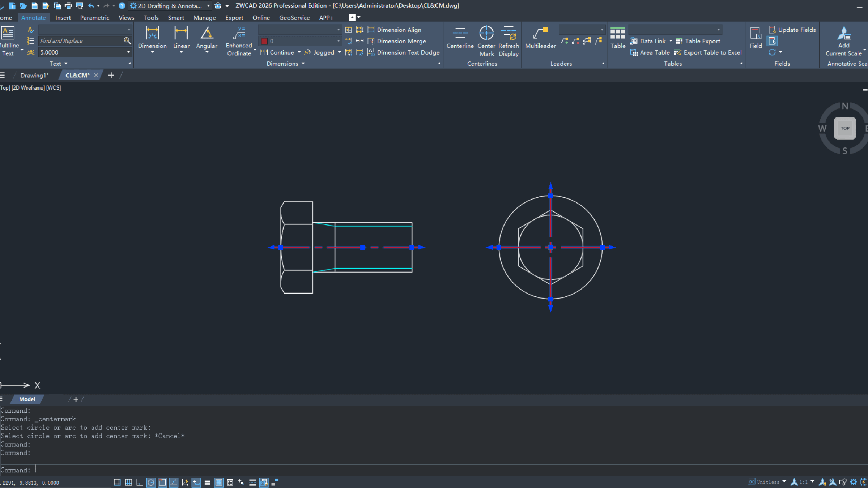This screenshot has width=868, height=488.
Task: Click Refresh Display in Centerlines
Action: point(509,33)
